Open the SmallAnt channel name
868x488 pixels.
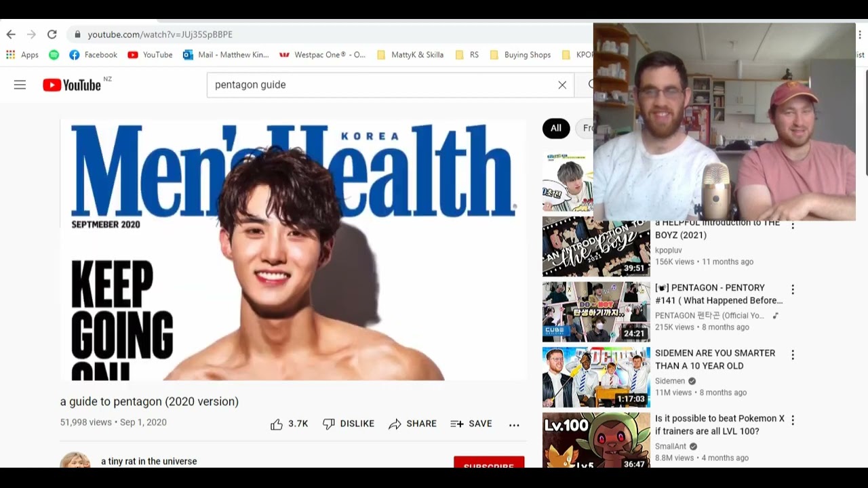click(671, 446)
